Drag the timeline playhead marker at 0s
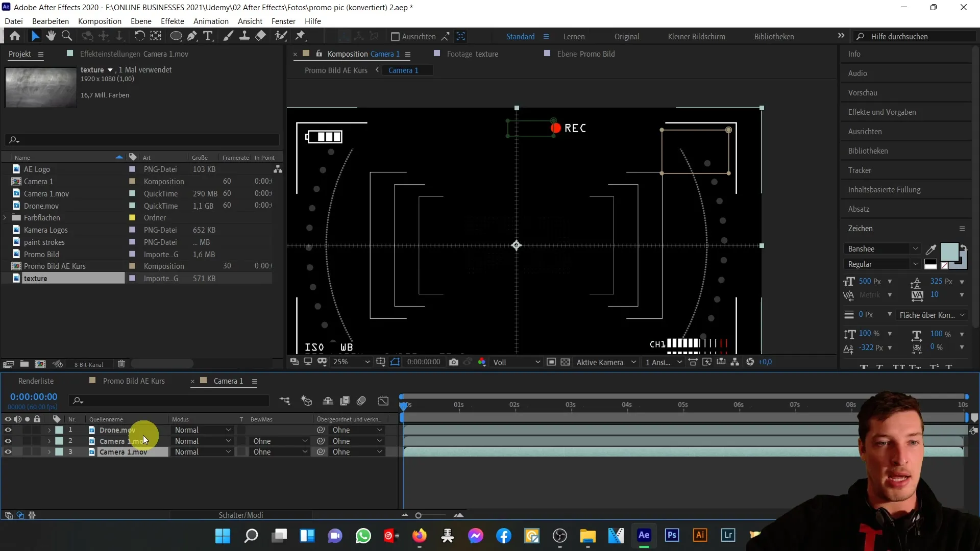The width and height of the screenshot is (980, 551). [x=403, y=404]
